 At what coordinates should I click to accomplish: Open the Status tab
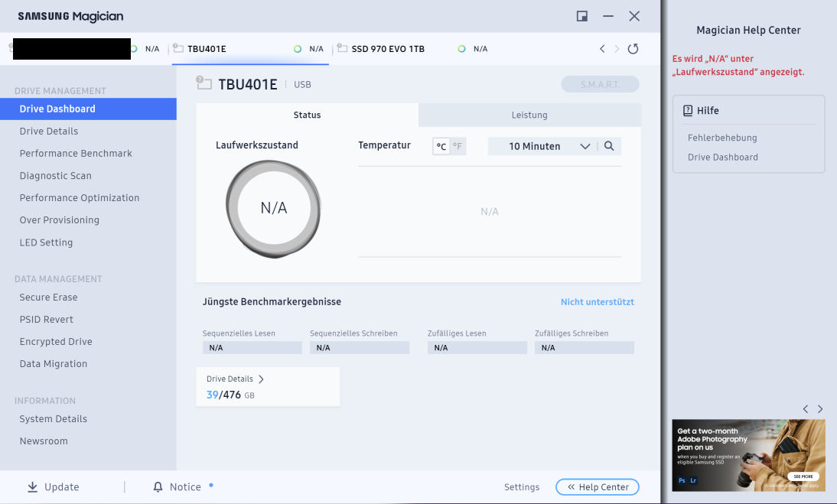pos(307,115)
